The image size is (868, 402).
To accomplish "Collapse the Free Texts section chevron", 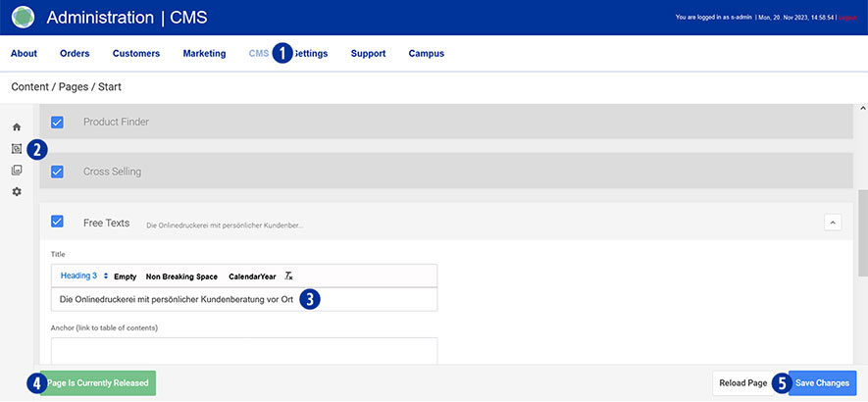I will pos(833,223).
